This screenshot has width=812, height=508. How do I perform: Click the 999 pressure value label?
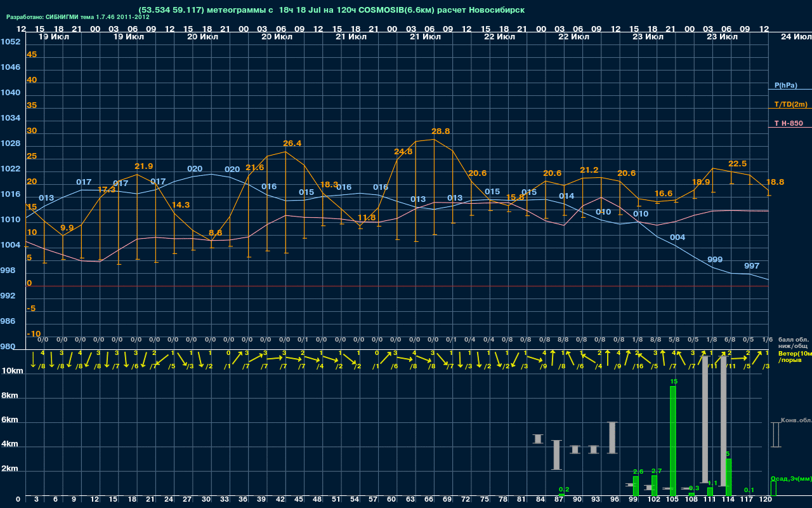(x=715, y=259)
